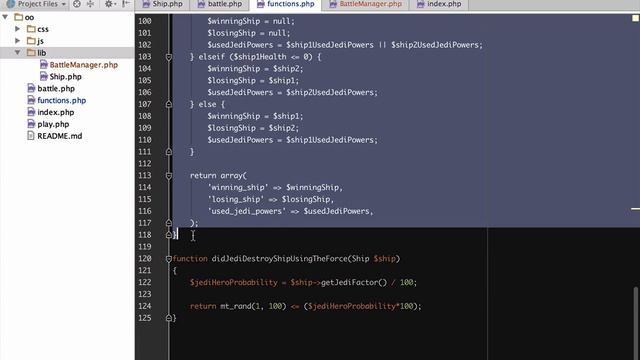Click the Project Files view icon
The height and width of the screenshot is (360, 640).
(x=11, y=4)
